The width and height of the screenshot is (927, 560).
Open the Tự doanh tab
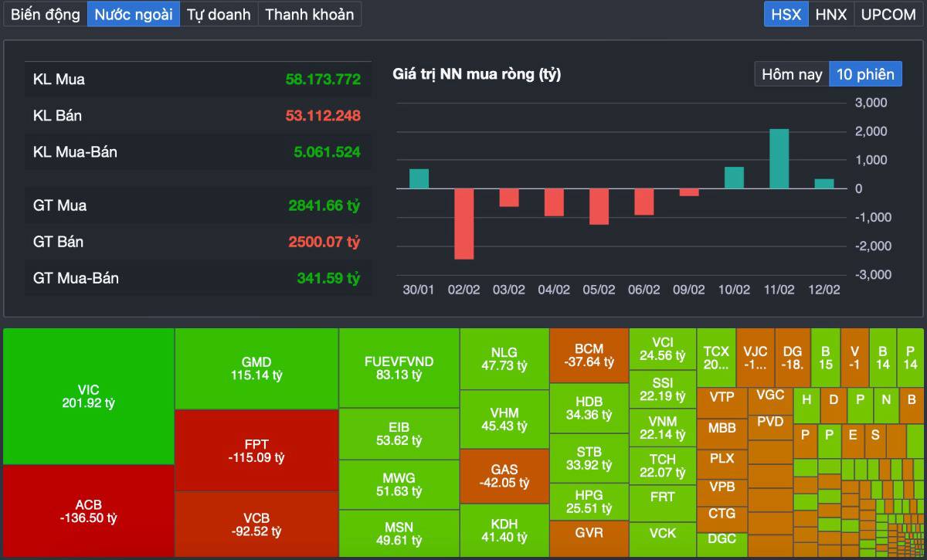click(219, 14)
